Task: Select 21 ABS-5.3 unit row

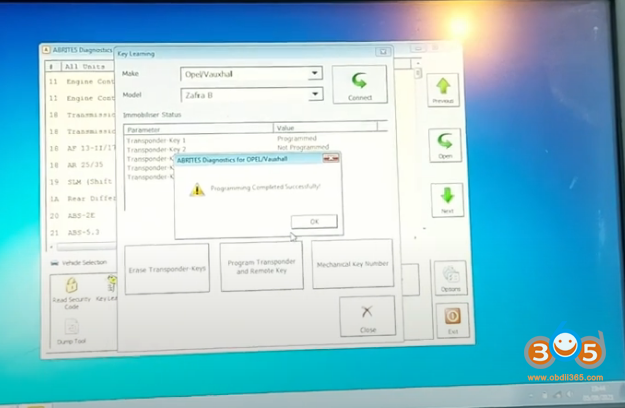Action: [81, 232]
